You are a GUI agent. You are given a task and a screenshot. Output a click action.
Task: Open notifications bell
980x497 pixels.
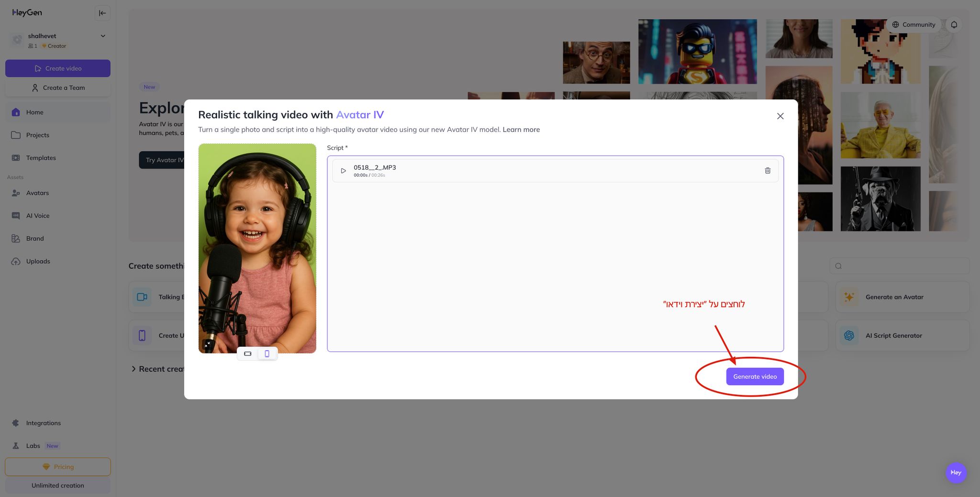point(954,25)
